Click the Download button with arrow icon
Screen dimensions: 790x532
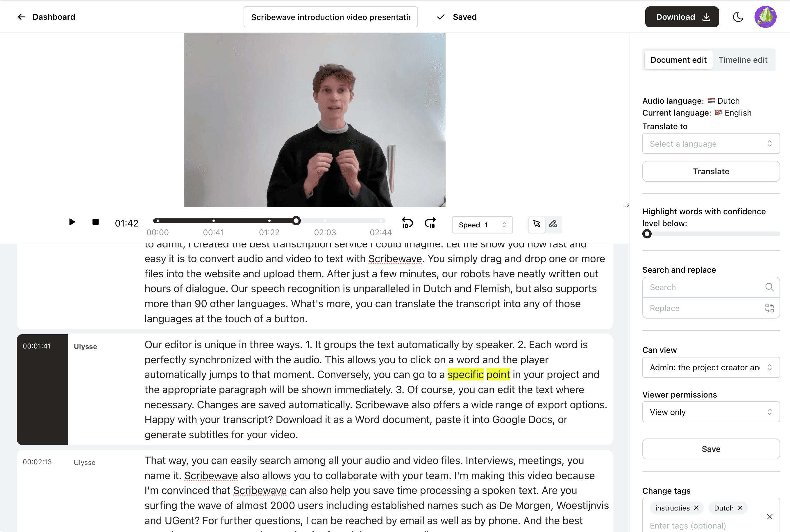(x=681, y=17)
